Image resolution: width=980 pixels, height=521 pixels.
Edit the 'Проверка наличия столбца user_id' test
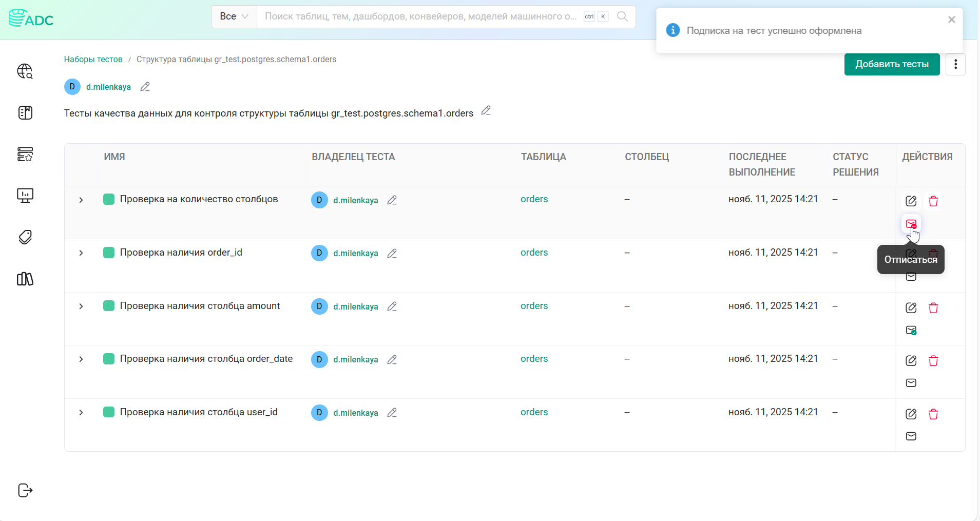tap(911, 414)
